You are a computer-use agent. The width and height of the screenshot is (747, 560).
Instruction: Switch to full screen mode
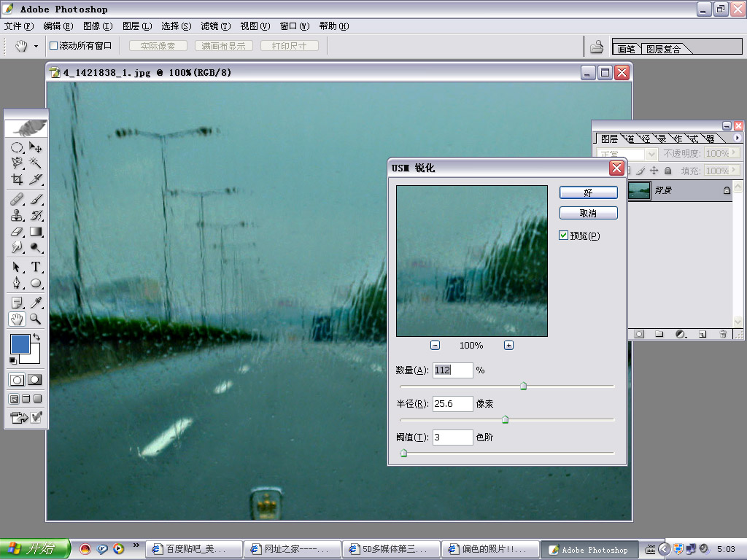point(38,399)
